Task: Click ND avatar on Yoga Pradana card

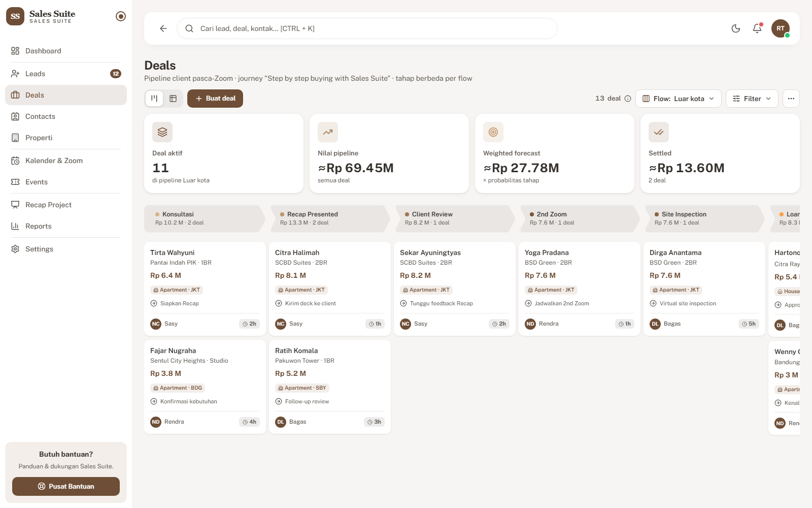Action: pos(530,324)
